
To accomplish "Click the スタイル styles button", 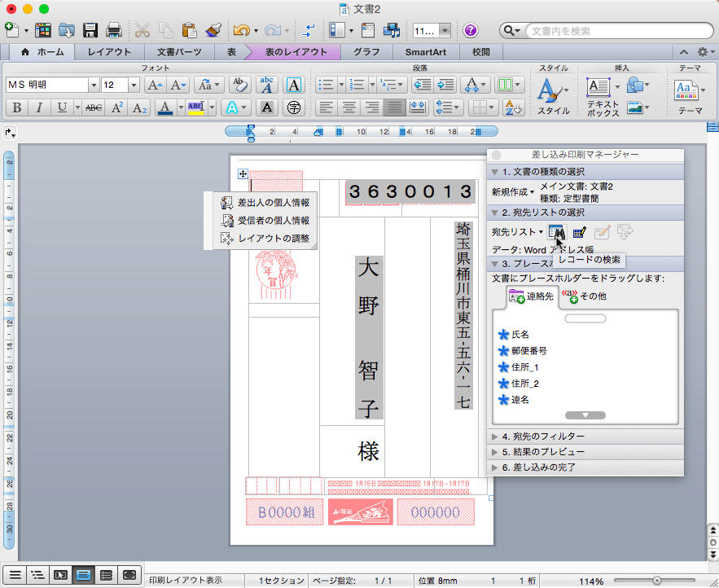I will point(554,96).
